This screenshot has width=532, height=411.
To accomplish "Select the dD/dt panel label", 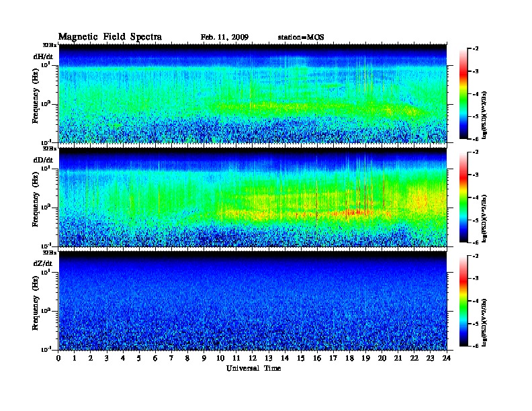I will pos(43,160).
